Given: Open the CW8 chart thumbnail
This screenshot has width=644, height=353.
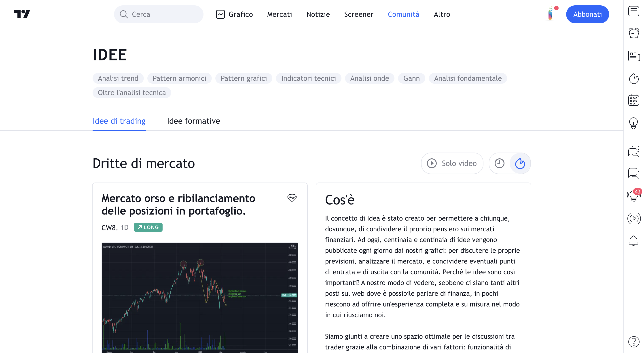Looking at the screenshot, I should tap(200, 298).
